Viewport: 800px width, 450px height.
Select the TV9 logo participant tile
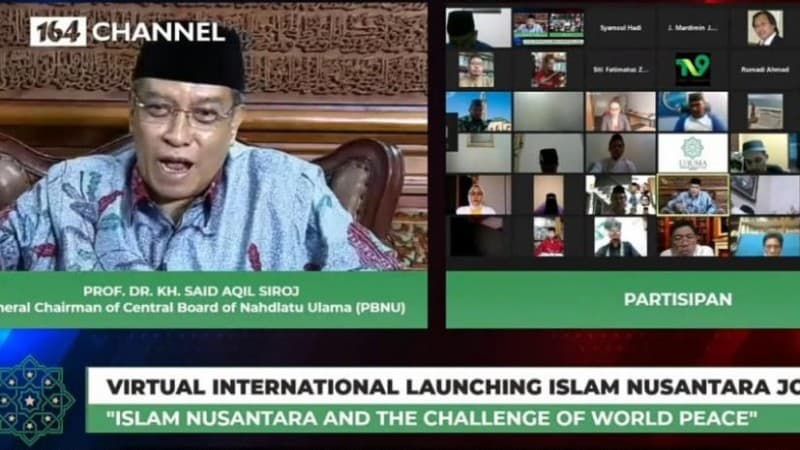coord(692,69)
